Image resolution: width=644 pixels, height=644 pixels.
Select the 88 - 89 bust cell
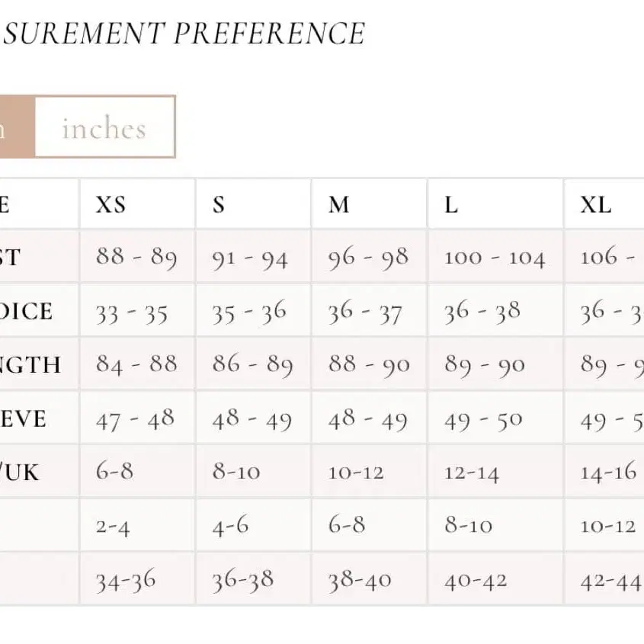tap(136, 257)
